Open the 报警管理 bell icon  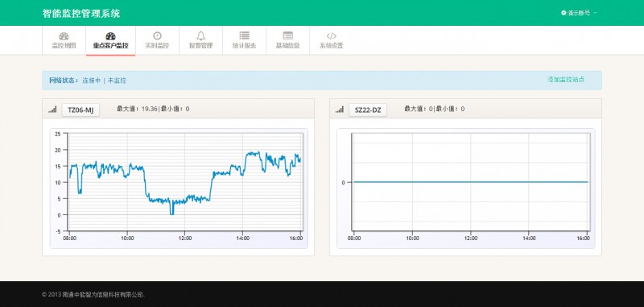tap(200, 35)
